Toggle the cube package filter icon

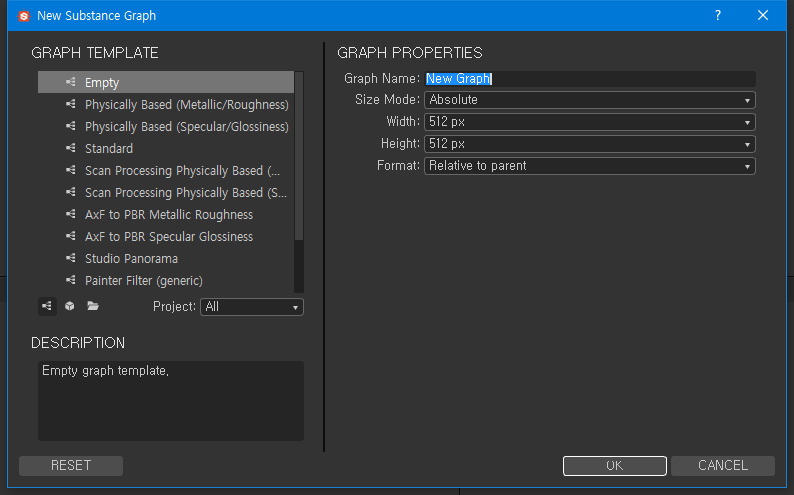[x=70, y=306]
